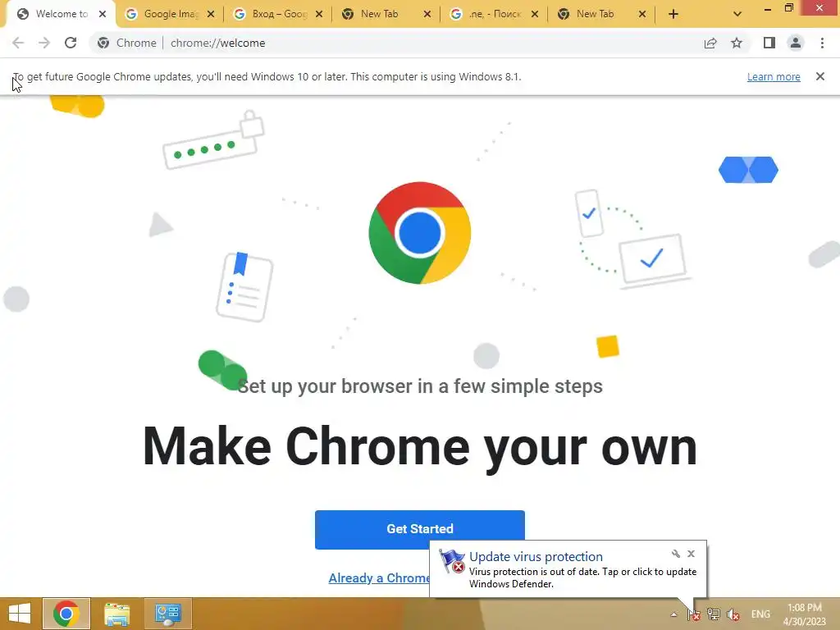Click the Get Started button
The height and width of the screenshot is (630, 840).
coord(419,529)
